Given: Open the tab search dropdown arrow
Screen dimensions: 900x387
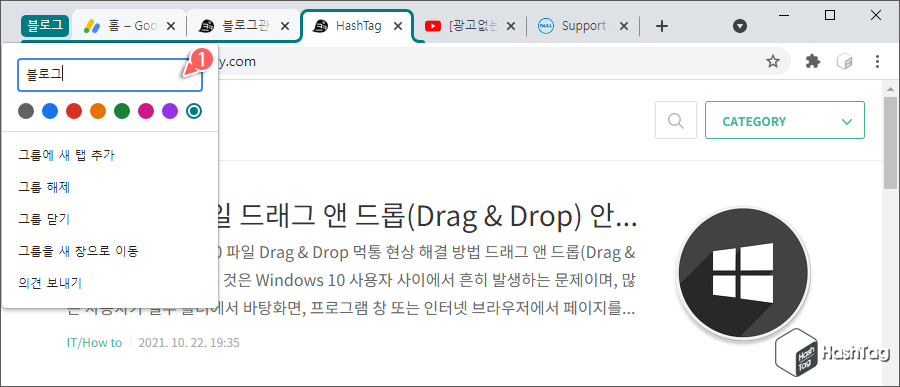Looking at the screenshot, I should [740, 26].
